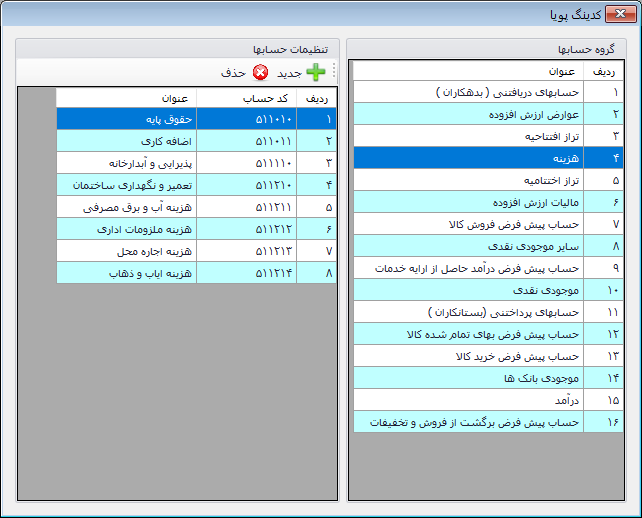Select group مالیات ارزش افزوده
This screenshot has width=642, height=518.
click(x=488, y=202)
